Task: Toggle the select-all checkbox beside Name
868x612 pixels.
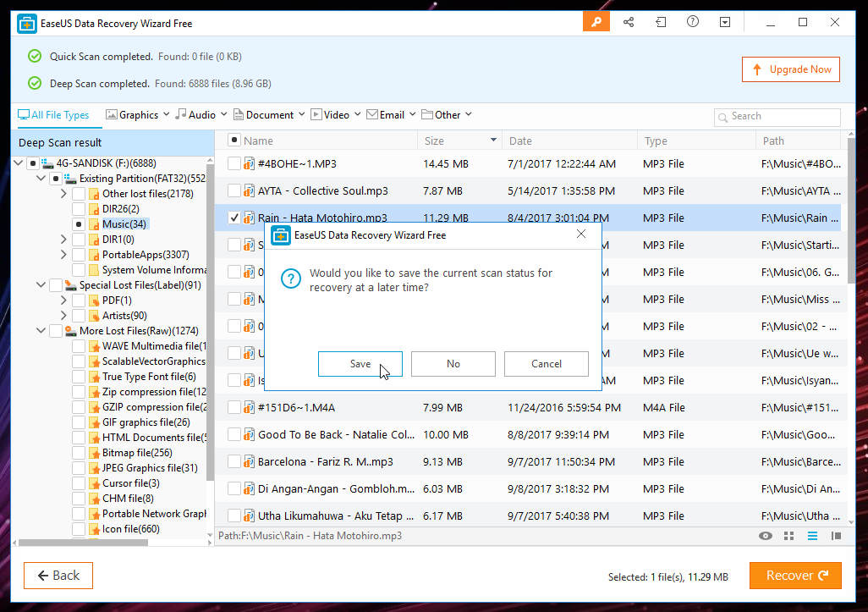Action: pyautogui.click(x=234, y=141)
